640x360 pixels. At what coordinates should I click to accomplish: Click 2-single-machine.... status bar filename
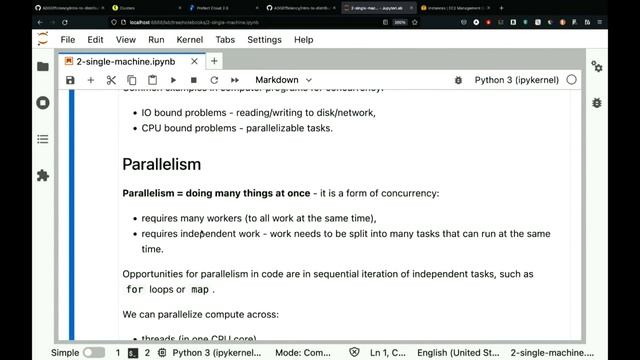(552, 353)
